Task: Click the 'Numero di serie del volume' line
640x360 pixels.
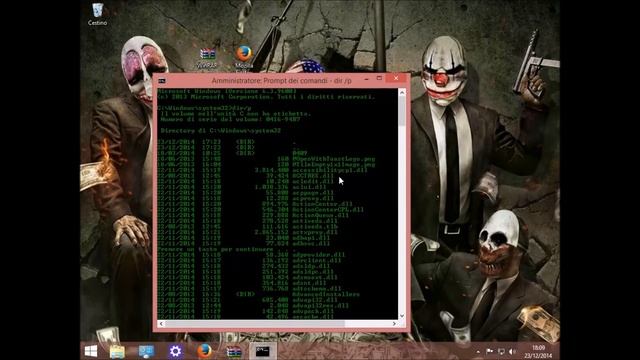Action: point(230,119)
